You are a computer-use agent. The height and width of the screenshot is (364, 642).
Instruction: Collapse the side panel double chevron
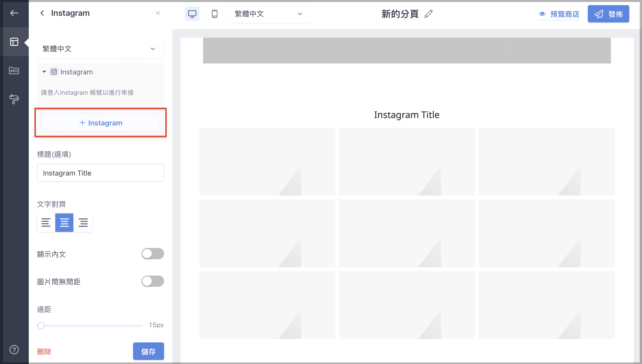point(158,13)
